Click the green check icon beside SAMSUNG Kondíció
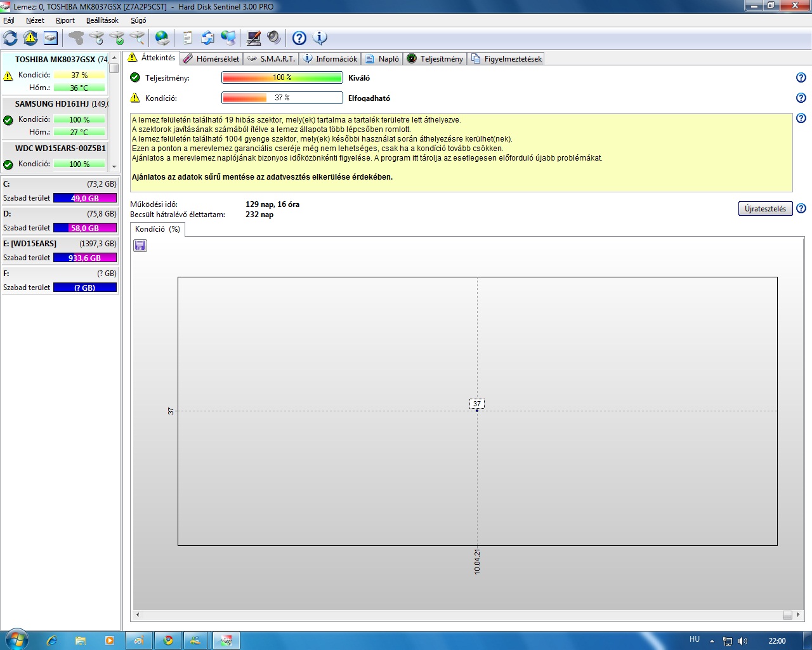The height and width of the screenshot is (650, 812). point(8,120)
